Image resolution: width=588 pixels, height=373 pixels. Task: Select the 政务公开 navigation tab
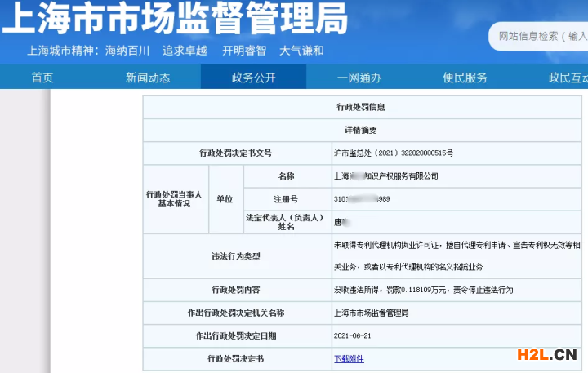(253, 78)
